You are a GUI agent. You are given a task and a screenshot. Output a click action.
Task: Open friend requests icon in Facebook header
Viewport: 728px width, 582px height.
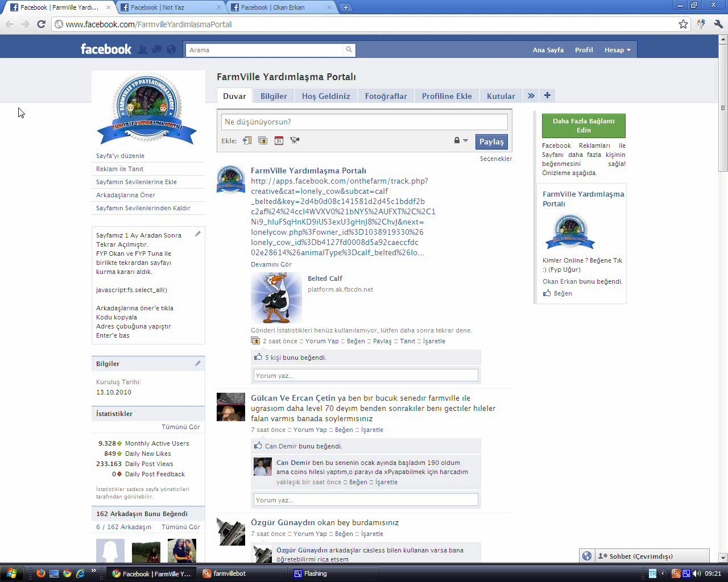click(x=142, y=49)
